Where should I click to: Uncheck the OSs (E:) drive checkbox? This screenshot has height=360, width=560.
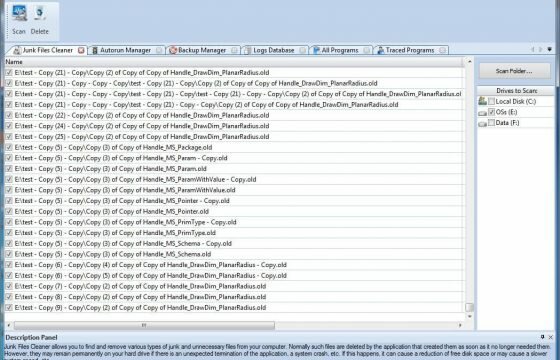(491, 112)
